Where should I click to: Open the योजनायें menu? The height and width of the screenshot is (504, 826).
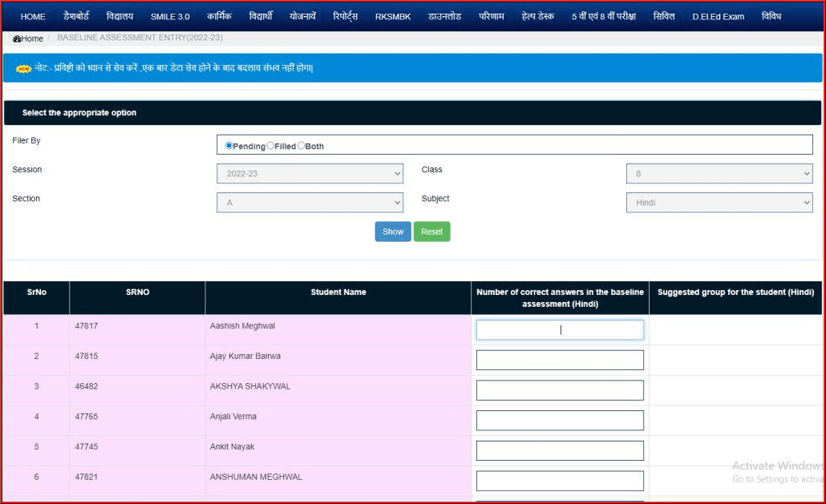(303, 16)
